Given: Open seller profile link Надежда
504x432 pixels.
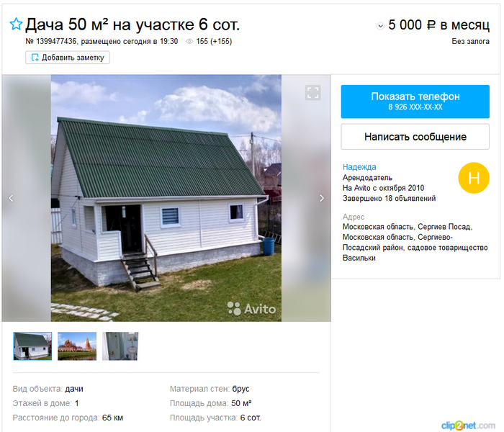Looking at the screenshot, I should [x=359, y=167].
